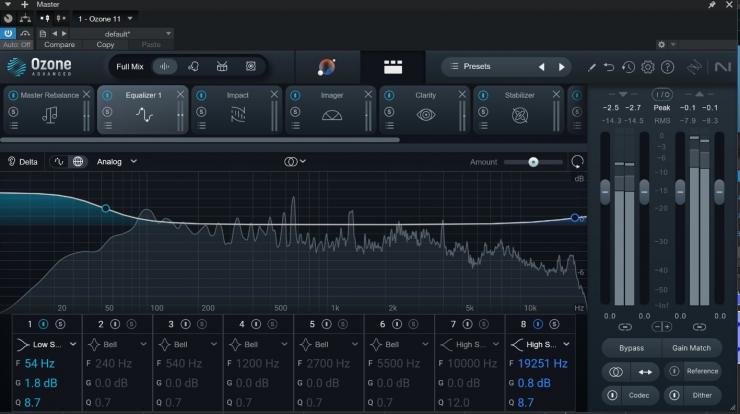Viewport: 740px width, 414px height.
Task: Enable EQ band 2 power button
Action: click(x=114, y=324)
